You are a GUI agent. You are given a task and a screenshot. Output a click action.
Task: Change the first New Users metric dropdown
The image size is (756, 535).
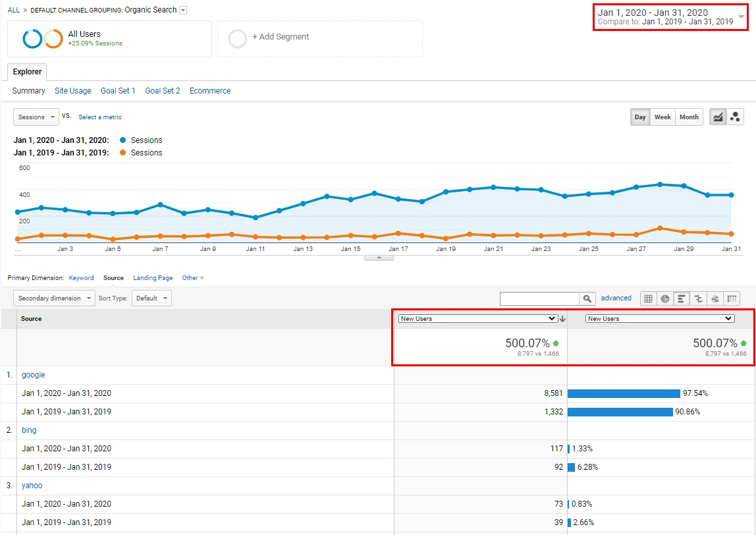click(x=476, y=318)
